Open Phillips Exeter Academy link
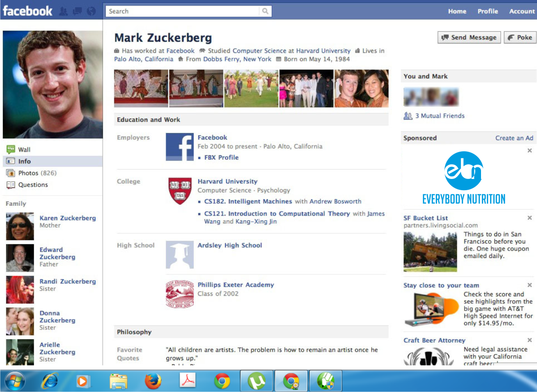 click(x=236, y=285)
